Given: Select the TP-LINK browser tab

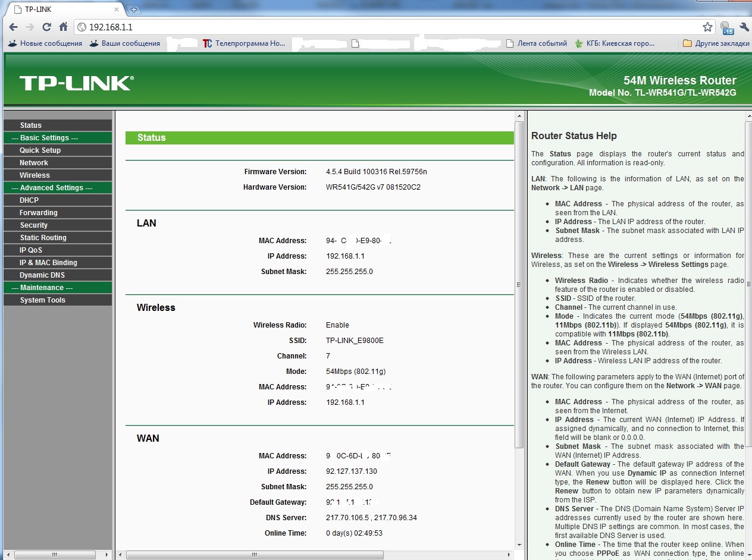Looking at the screenshot, I should tap(66, 10).
